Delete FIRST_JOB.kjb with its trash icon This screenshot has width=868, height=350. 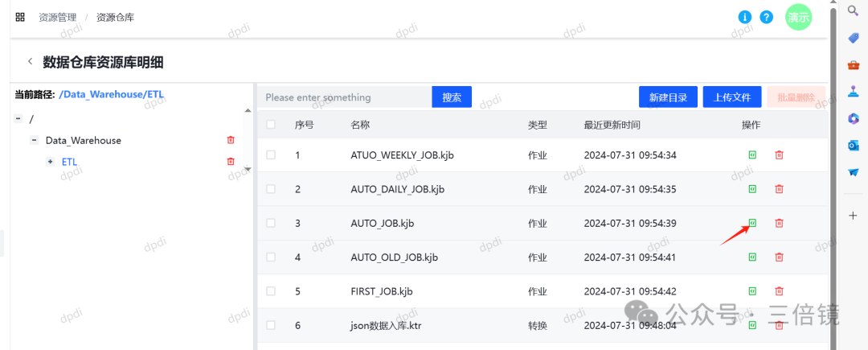point(779,291)
